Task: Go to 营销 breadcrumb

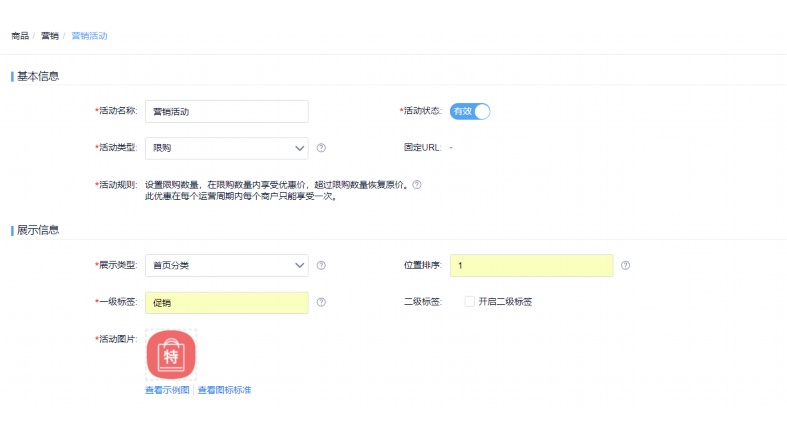Action: (50, 36)
